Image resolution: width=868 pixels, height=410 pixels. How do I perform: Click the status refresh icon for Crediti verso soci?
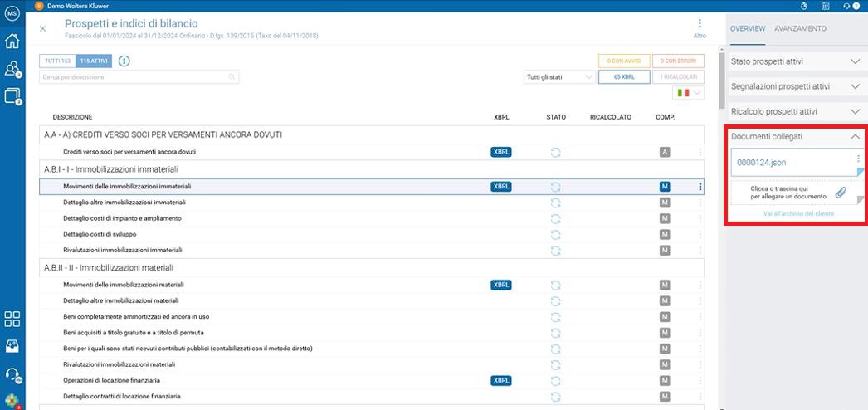556,153
